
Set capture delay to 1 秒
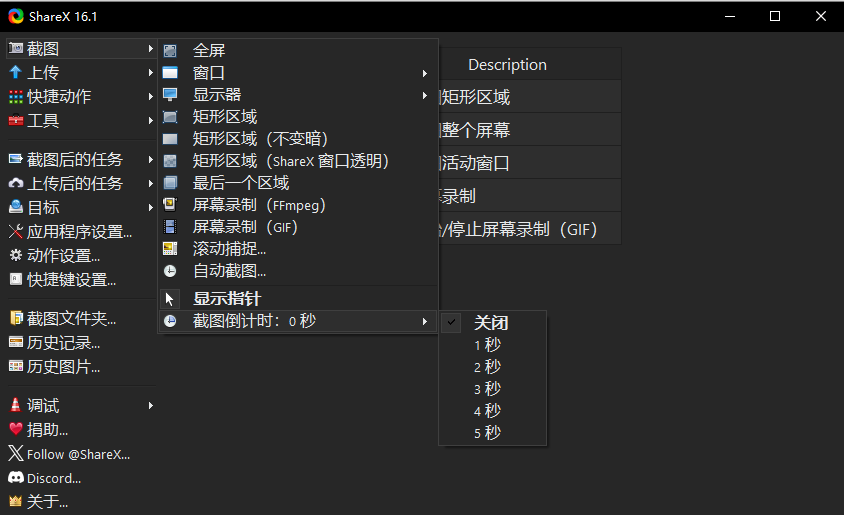(x=493, y=345)
